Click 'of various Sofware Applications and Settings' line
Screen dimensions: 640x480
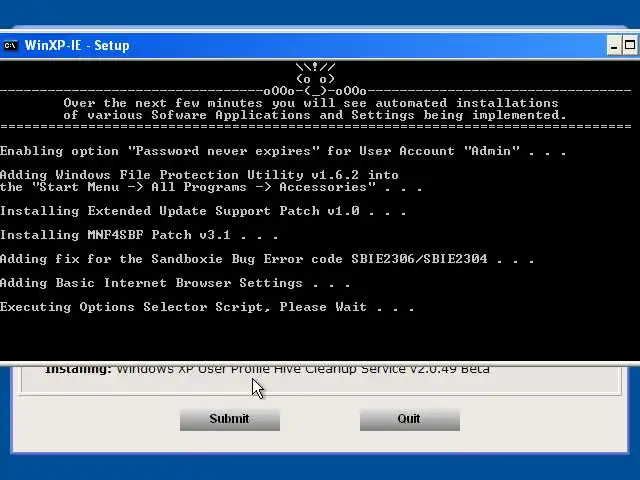(x=315, y=116)
